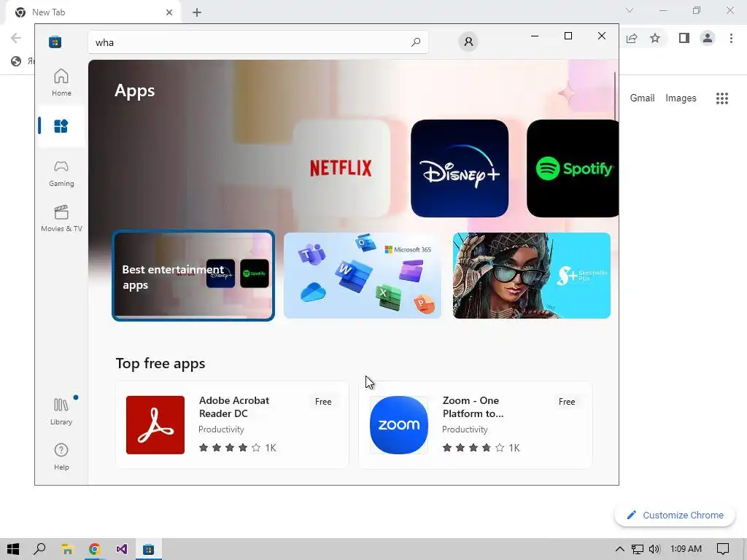Open the Microsoft Store Home page
Image resolution: width=747 pixels, height=560 pixels.
(61, 82)
